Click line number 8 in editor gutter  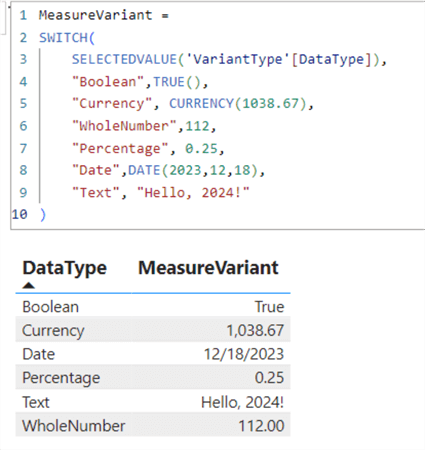click(23, 170)
